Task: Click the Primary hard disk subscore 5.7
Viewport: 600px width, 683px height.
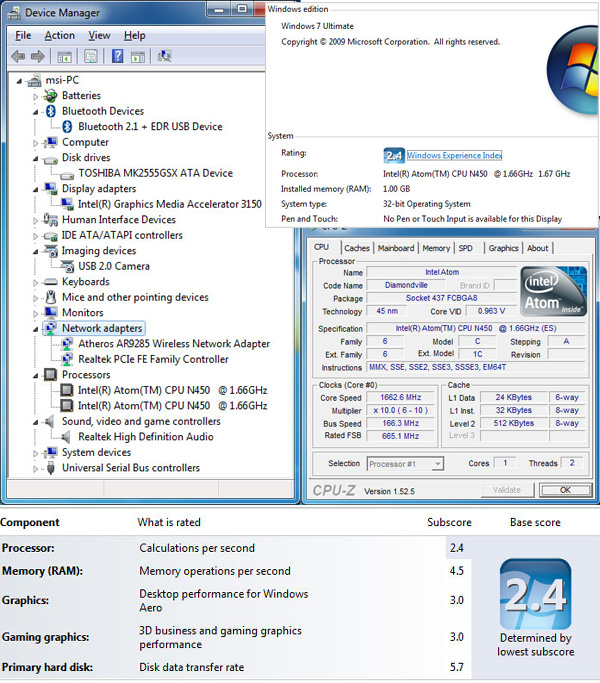Action: click(457, 667)
